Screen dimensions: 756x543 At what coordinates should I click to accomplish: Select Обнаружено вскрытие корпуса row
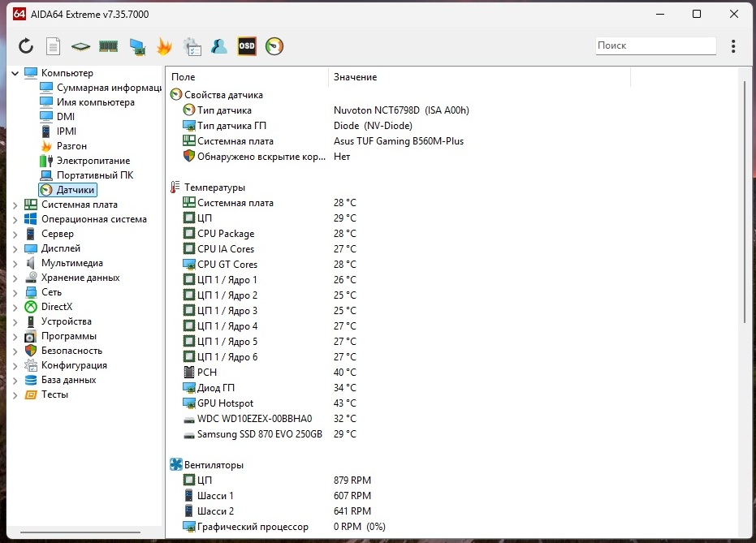[266, 157]
